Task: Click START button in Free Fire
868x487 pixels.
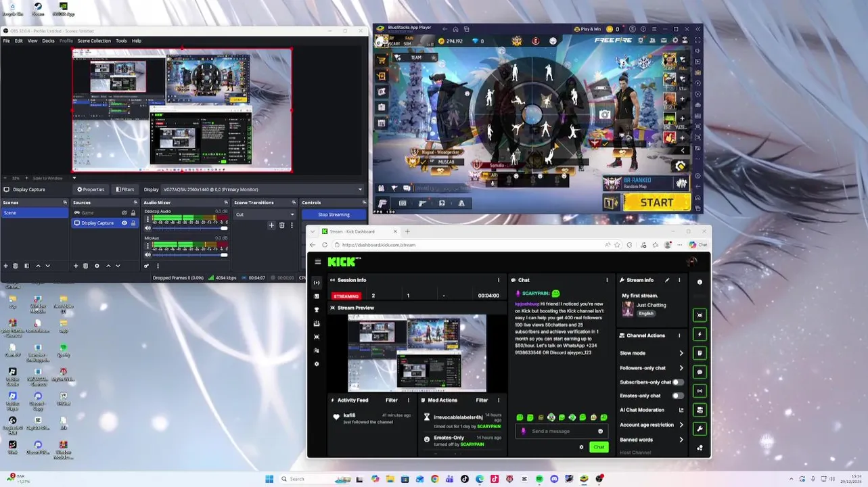Action: pyautogui.click(x=656, y=202)
